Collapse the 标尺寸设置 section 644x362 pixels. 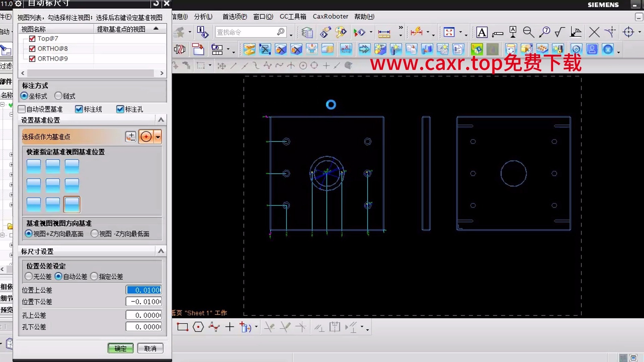point(161,251)
